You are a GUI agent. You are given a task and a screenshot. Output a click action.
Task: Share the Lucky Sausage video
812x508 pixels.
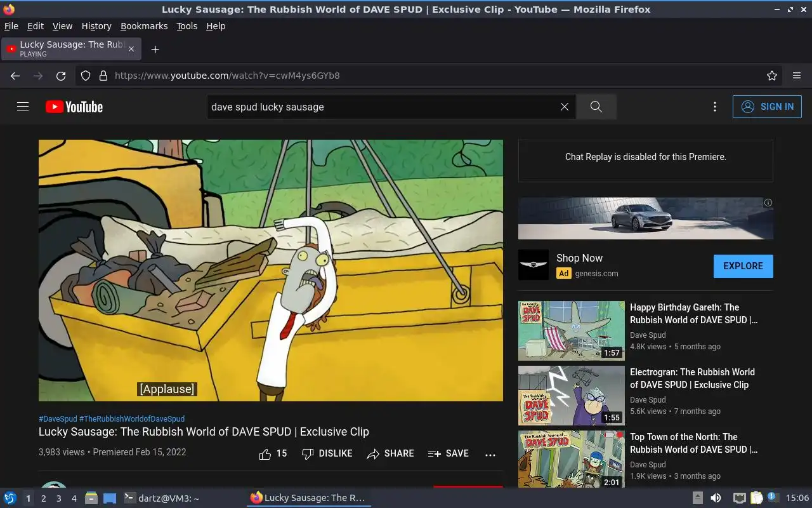[x=390, y=453]
